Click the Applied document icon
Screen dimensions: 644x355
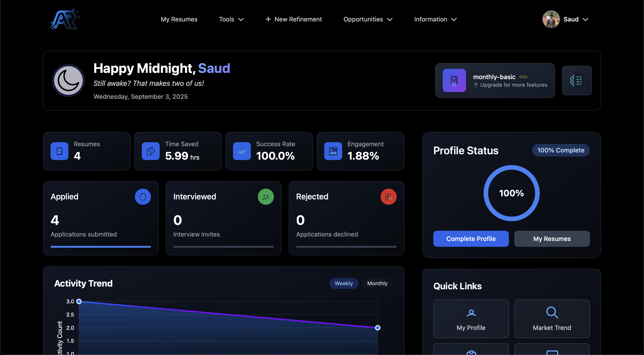(143, 197)
